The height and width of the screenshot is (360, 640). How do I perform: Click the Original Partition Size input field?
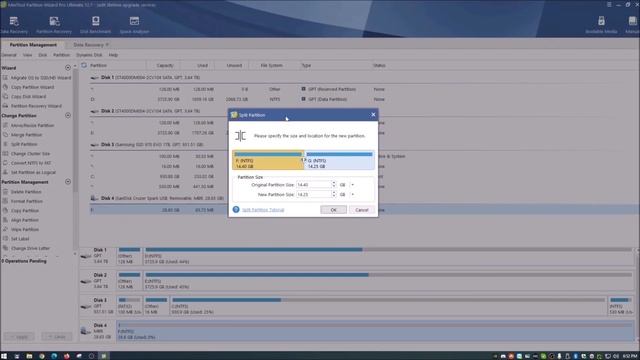313,185
